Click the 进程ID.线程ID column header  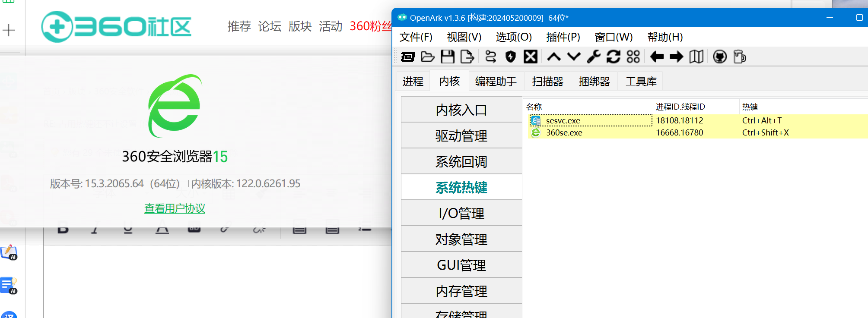click(x=695, y=107)
